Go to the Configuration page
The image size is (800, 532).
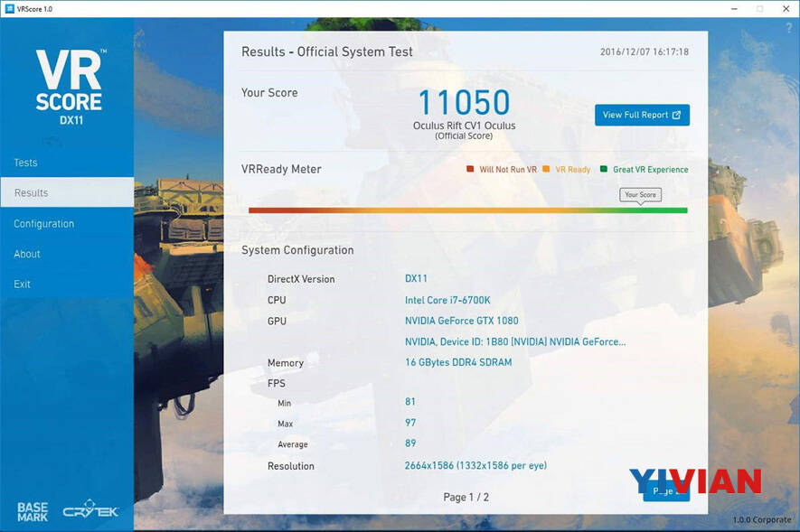click(44, 224)
